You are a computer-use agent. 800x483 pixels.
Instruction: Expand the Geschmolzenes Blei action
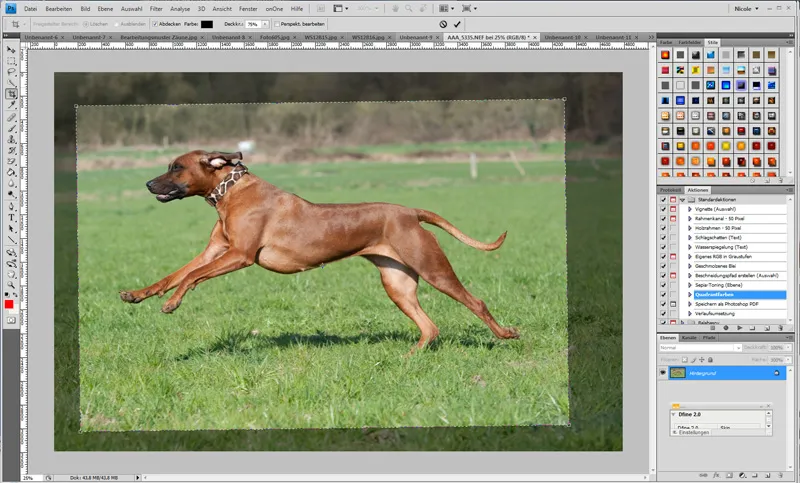click(690, 266)
